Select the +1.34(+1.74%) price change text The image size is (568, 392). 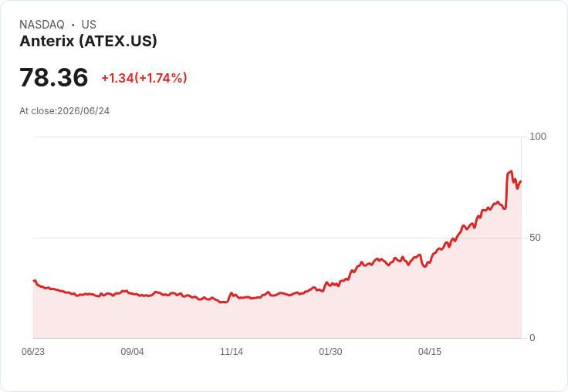click(144, 78)
